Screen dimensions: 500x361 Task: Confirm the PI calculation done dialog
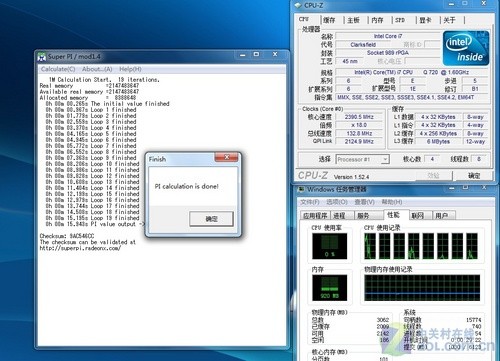click(x=211, y=219)
